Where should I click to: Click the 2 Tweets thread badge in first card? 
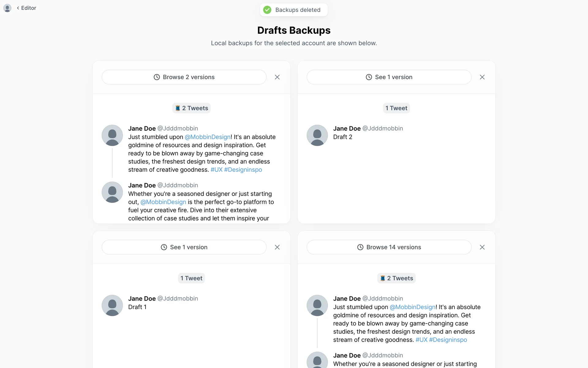tap(191, 108)
